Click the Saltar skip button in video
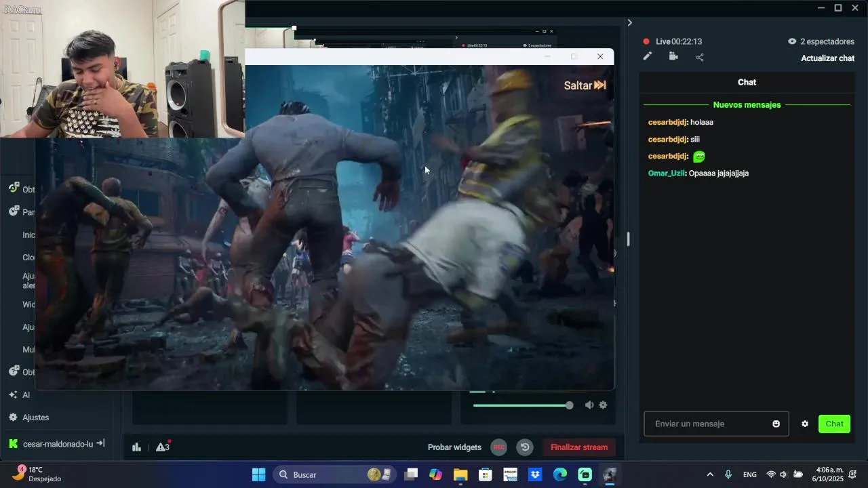Image resolution: width=868 pixels, height=488 pixels. tap(585, 85)
